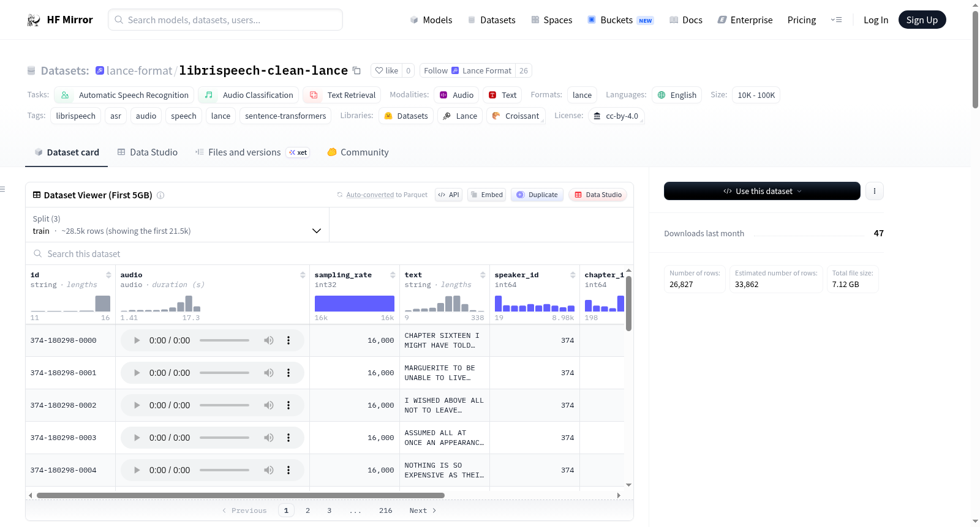Open Buckets in top navigation
Screen dimensions: 980x527
620,20
